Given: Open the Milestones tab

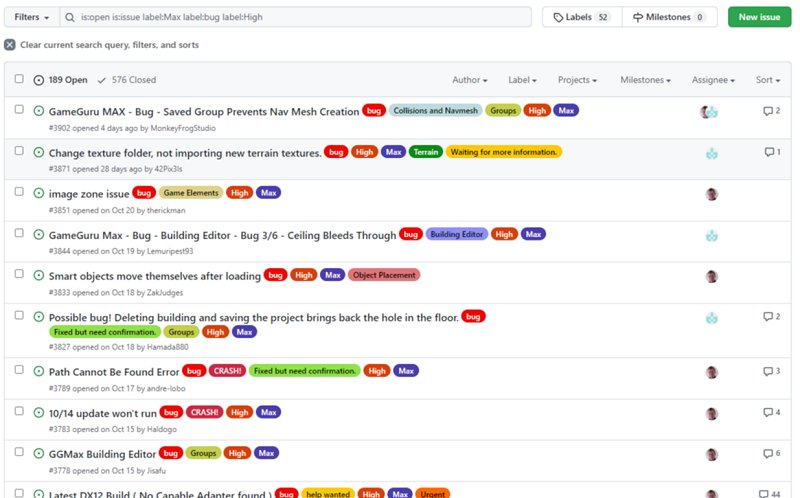Looking at the screenshot, I should (668, 17).
